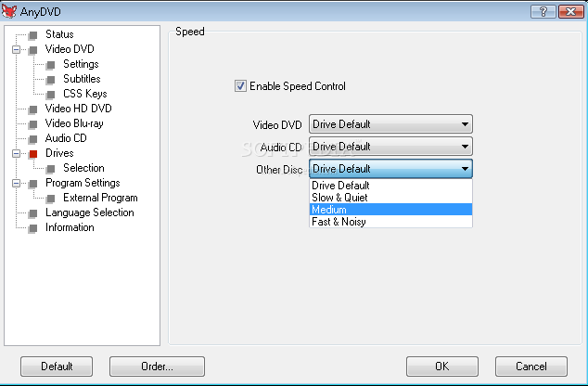Open the Video DVD speed dropdown
The width and height of the screenshot is (588, 386).
pos(390,124)
